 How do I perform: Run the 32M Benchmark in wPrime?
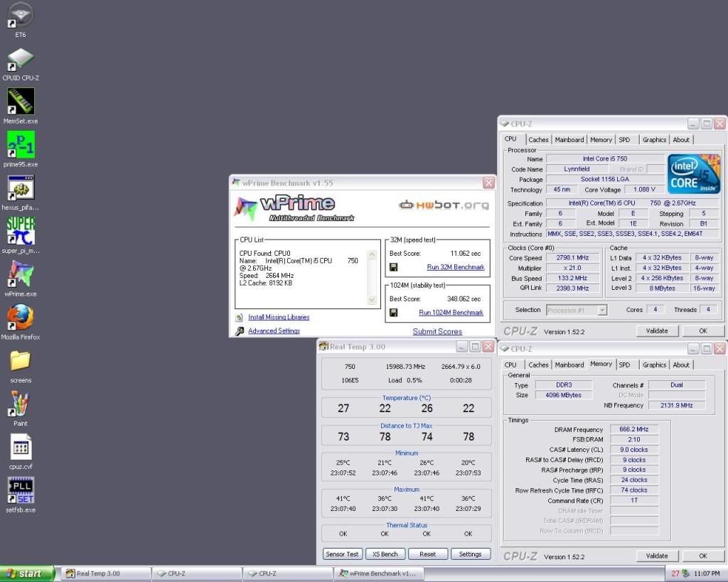[x=456, y=267]
